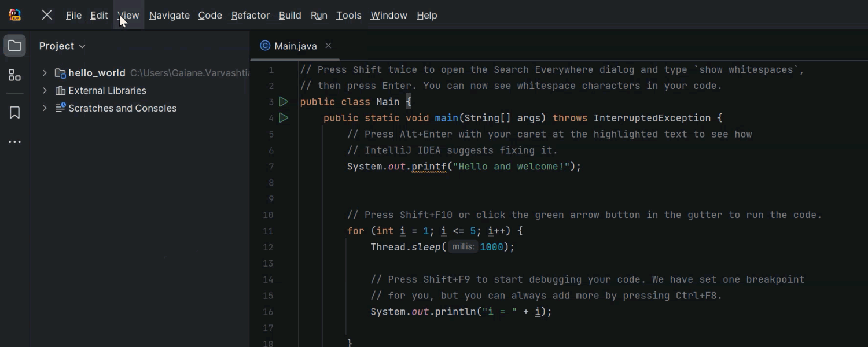Open the Project tool window sidebar icon
This screenshot has width=868, height=347.
click(x=14, y=45)
